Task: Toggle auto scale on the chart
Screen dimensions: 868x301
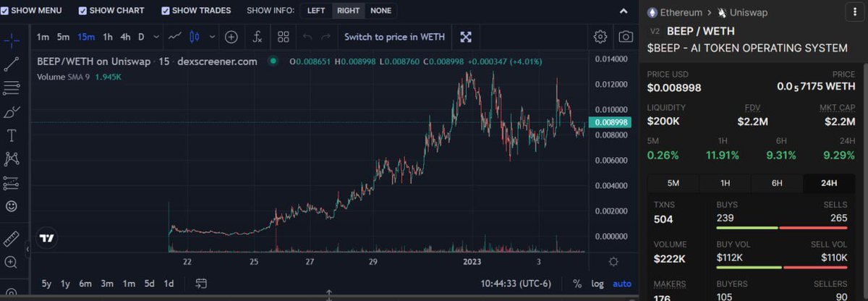Action: coord(621,284)
